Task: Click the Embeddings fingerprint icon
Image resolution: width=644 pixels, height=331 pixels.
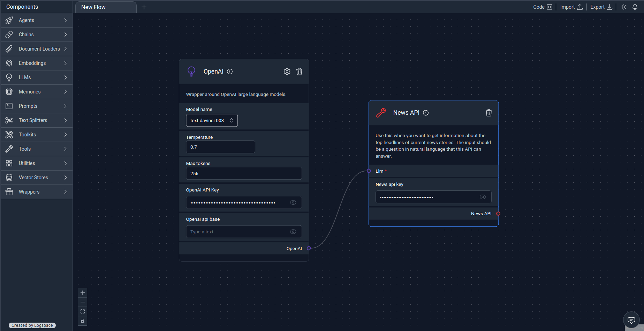Action: point(9,63)
